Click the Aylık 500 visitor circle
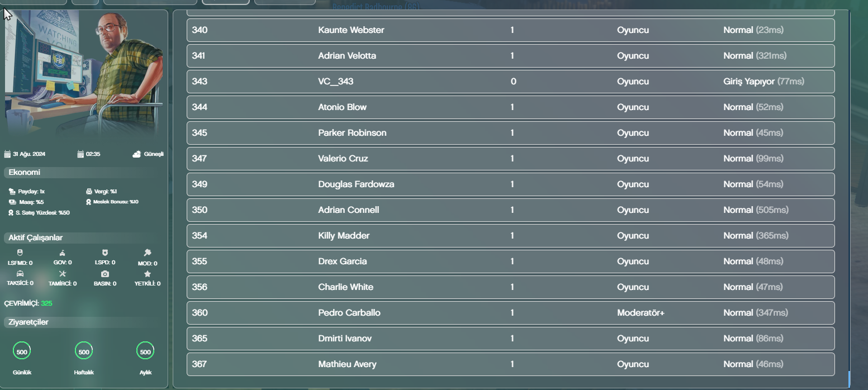This screenshot has height=390, width=868. 145,351
